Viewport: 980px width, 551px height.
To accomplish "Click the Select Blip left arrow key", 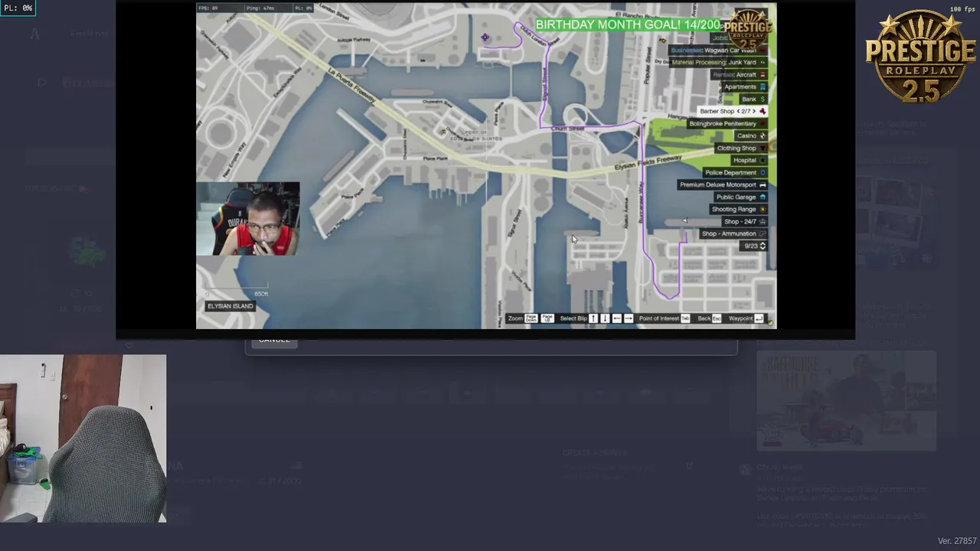I will pyautogui.click(x=616, y=318).
